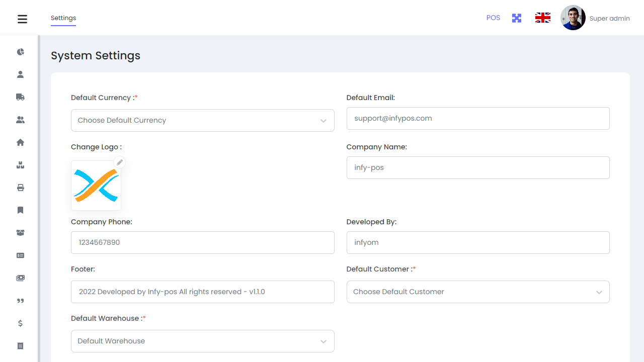Image resolution: width=644 pixels, height=362 pixels.
Task: Click the Company Name input field
Action: click(x=477, y=168)
